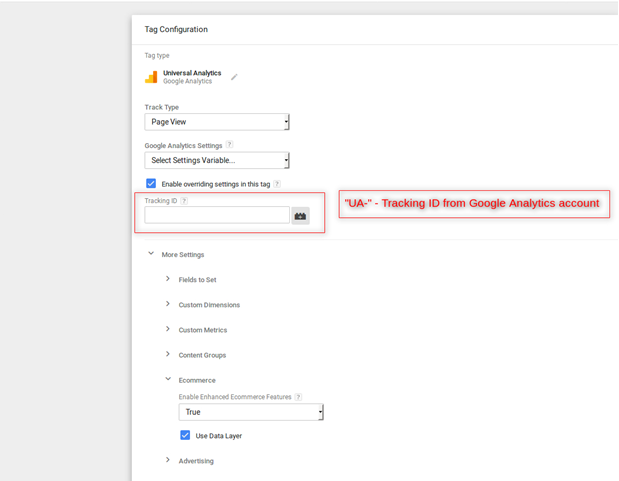619x481 pixels.
Task: Show help for overriding settings checkbox
Action: click(x=277, y=184)
